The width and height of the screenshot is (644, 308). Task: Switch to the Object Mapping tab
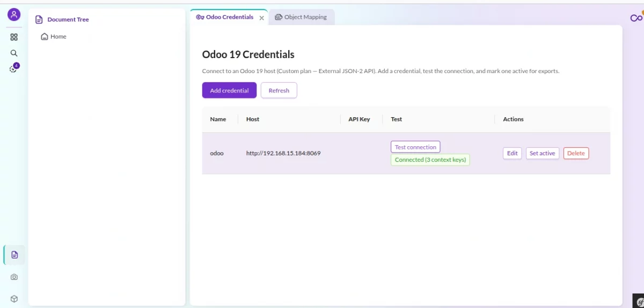(x=302, y=17)
